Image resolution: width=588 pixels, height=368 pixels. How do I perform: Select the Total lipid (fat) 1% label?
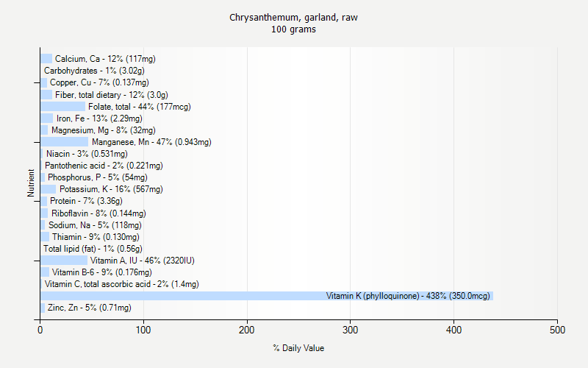[x=93, y=249]
